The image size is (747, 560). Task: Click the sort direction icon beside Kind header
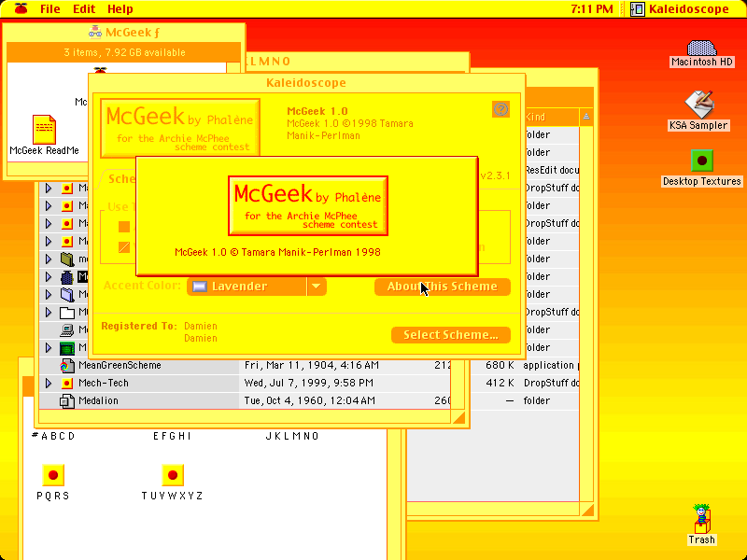pos(586,117)
